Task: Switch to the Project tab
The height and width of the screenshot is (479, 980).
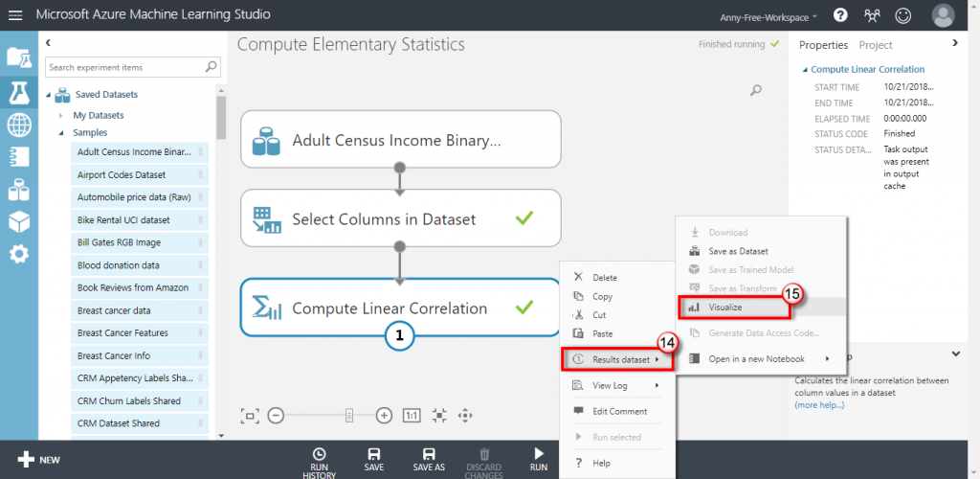Action: click(x=876, y=45)
